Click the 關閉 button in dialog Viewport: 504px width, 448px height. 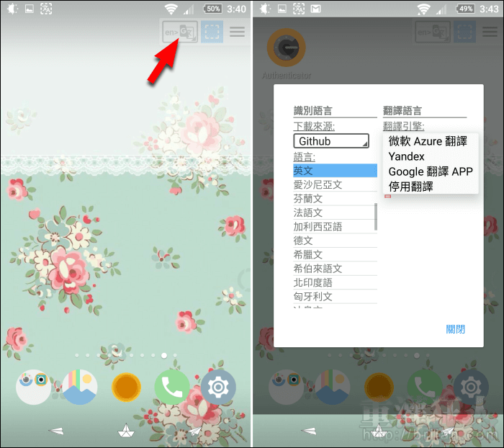pos(455,329)
